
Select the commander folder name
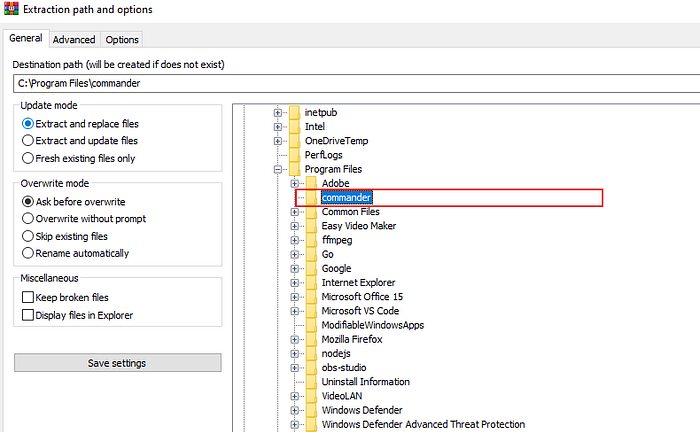[346, 198]
